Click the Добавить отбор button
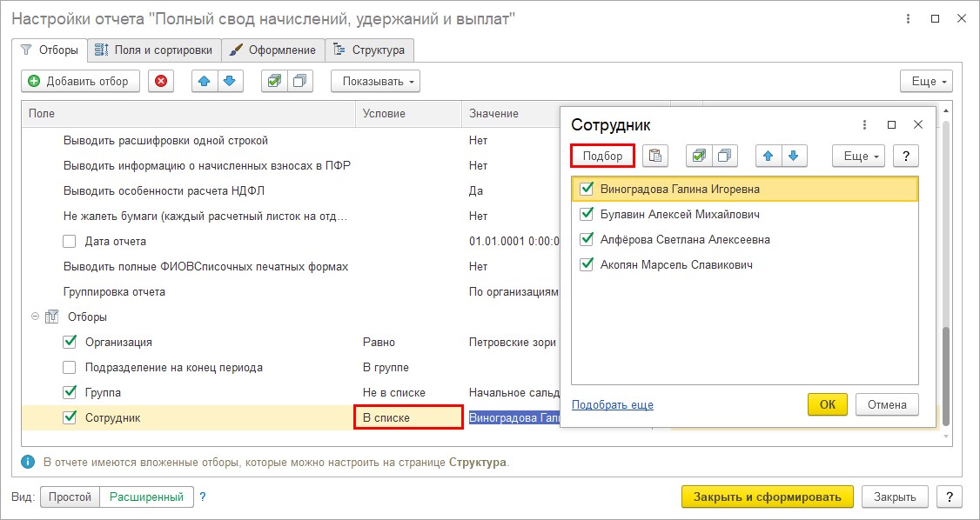The image size is (980, 520). [x=79, y=81]
